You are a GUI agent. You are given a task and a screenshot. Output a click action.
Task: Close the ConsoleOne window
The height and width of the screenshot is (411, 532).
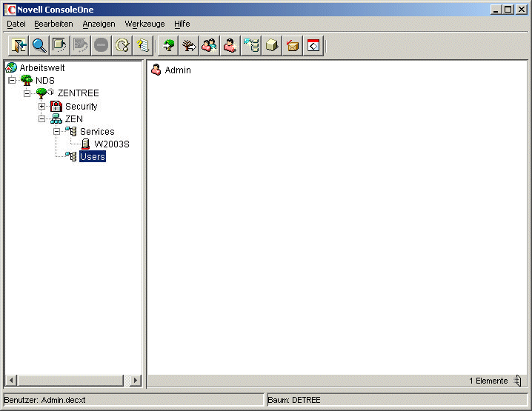(x=521, y=10)
